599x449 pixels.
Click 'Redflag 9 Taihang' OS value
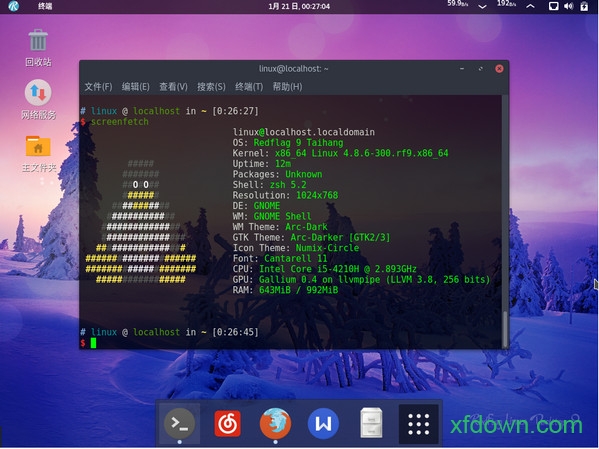click(x=298, y=143)
